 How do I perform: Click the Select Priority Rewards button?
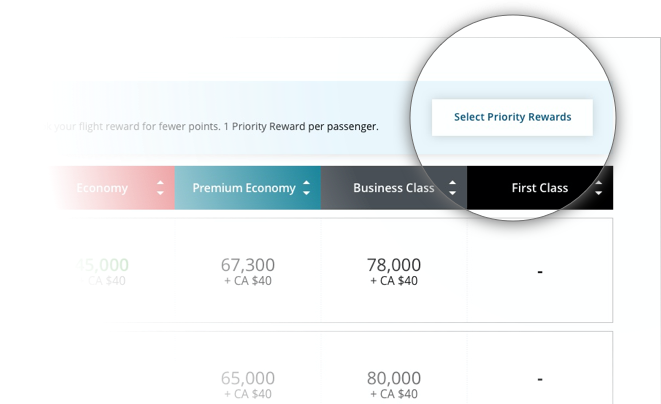click(x=512, y=117)
